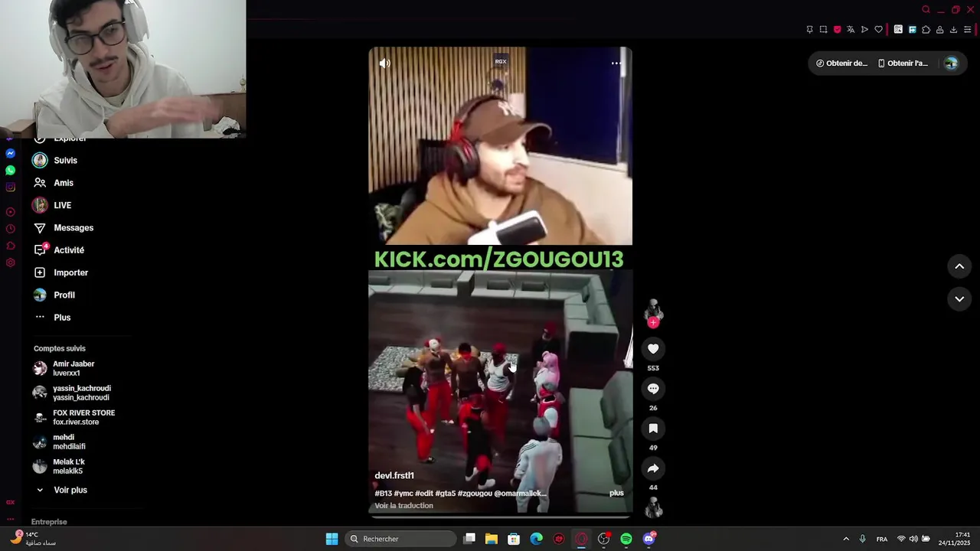Click Obtenir de... coins button

[x=841, y=64]
